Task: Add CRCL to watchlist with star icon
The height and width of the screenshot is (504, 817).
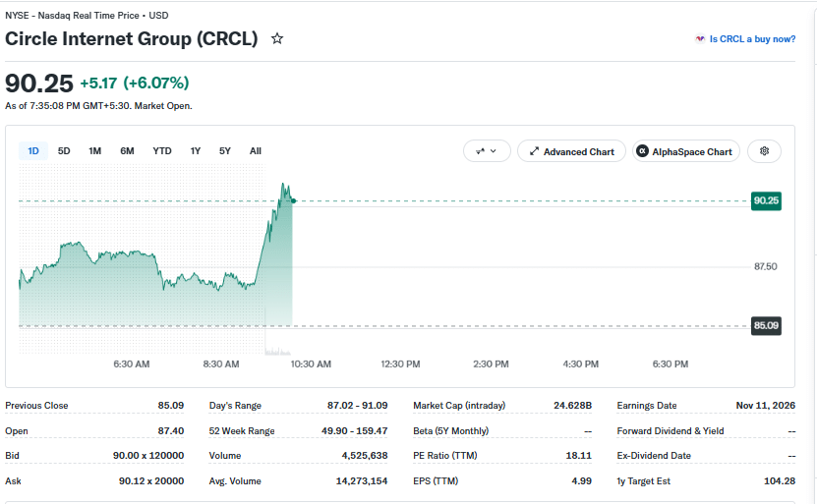Action: (277, 38)
